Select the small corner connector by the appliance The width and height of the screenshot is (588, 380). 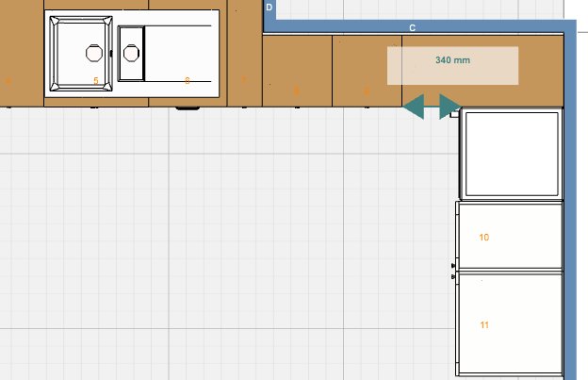coord(454,113)
